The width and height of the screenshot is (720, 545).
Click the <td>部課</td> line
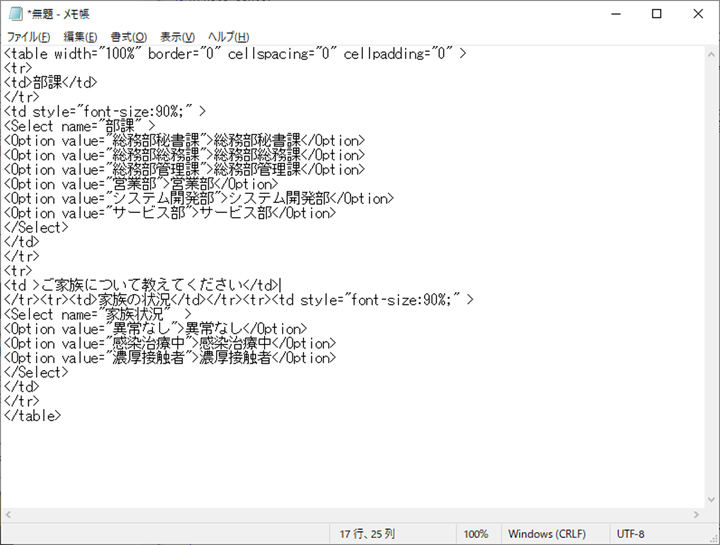pos(51,83)
